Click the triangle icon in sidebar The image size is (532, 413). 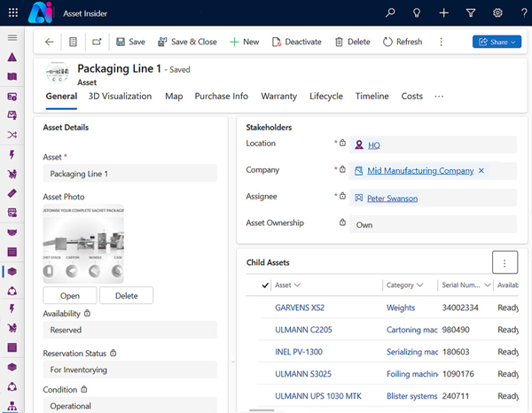12,57
